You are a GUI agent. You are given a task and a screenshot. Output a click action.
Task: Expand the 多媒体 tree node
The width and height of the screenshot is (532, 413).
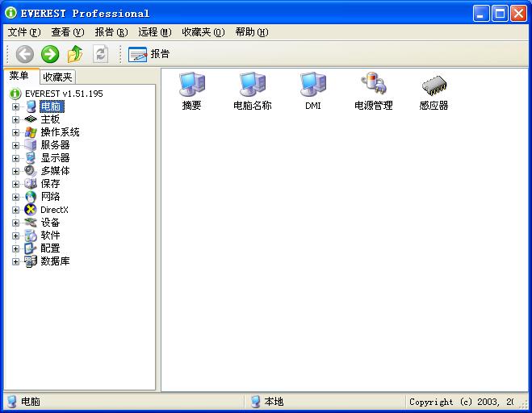15,171
